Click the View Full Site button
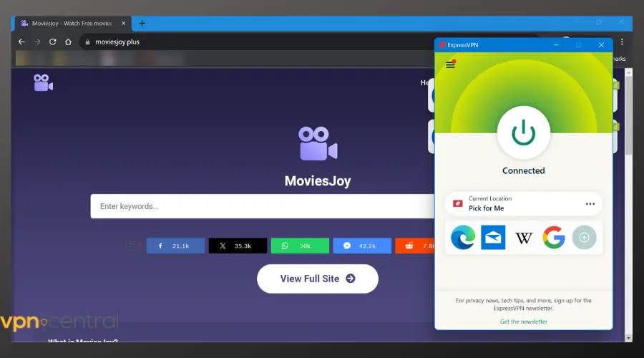This screenshot has height=358, width=644. [x=318, y=279]
